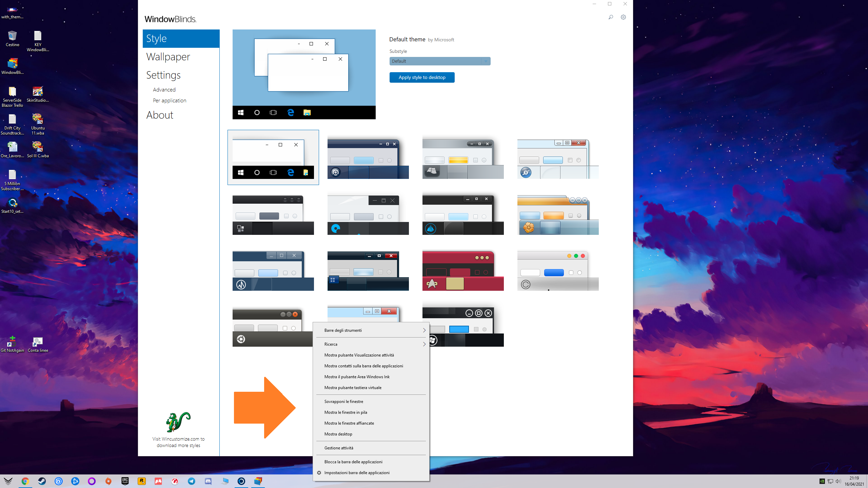Image resolution: width=868 pixels, height=488 pixels.
Task: Open the Start button on taskbar
Action: click(8, 481)
